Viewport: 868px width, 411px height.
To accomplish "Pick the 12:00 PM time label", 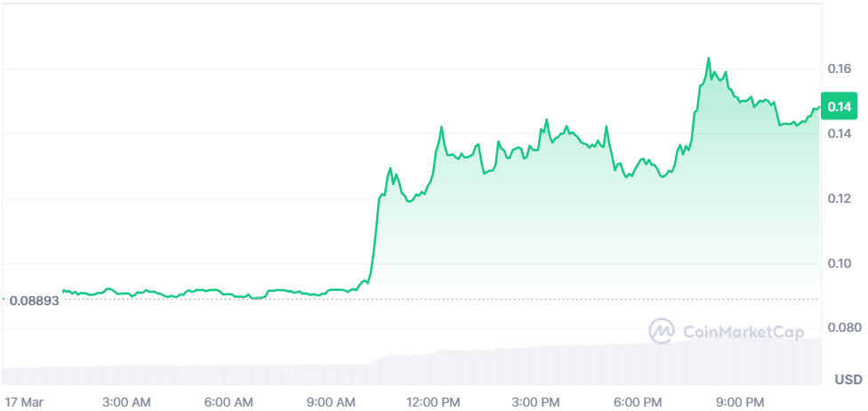I will (434, 401).
